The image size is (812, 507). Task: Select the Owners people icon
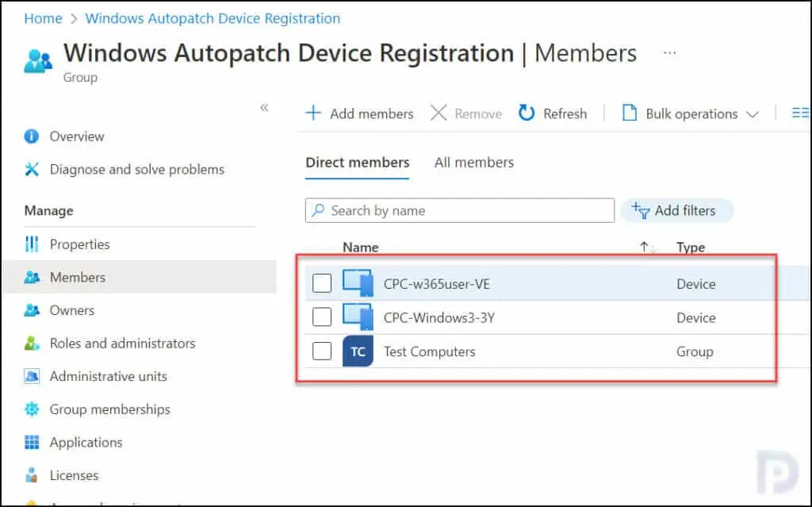[32, 310]
